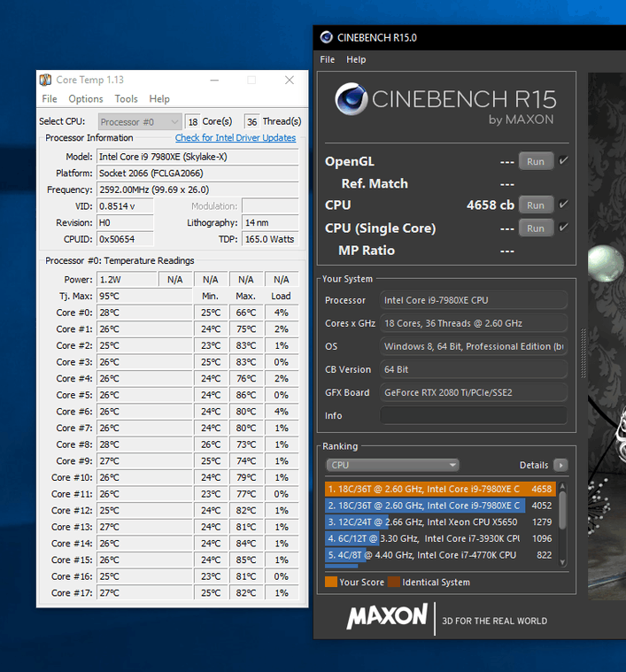Viewport: 626px width, 672px height.
Task: Click the Your Score orange legend swatch
Action: (x=331, y=582)
